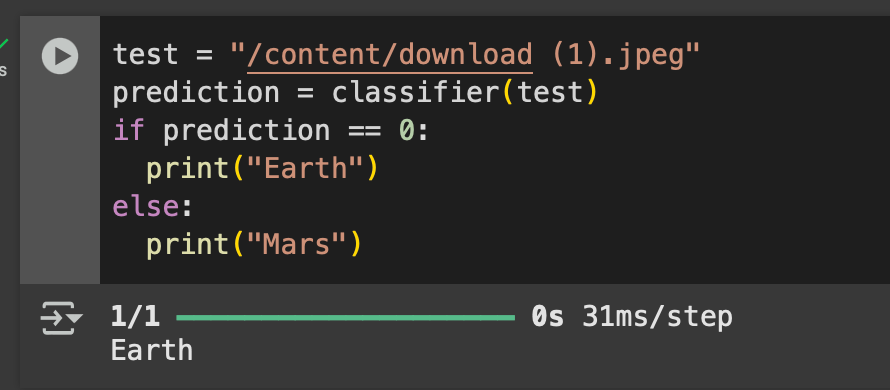890x390 pixels.
Task: Click the (1).jpeg part of the string
Action: click(x=618, y=55)
